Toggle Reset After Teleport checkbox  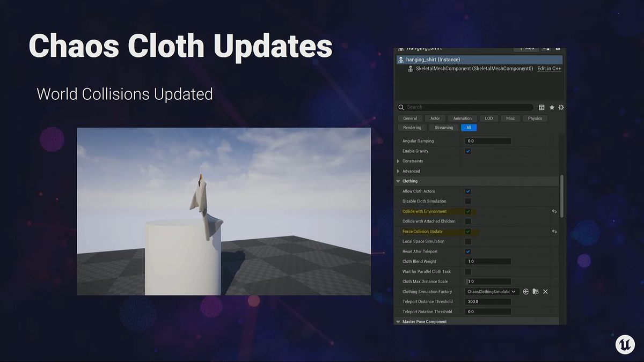(468, 252)
